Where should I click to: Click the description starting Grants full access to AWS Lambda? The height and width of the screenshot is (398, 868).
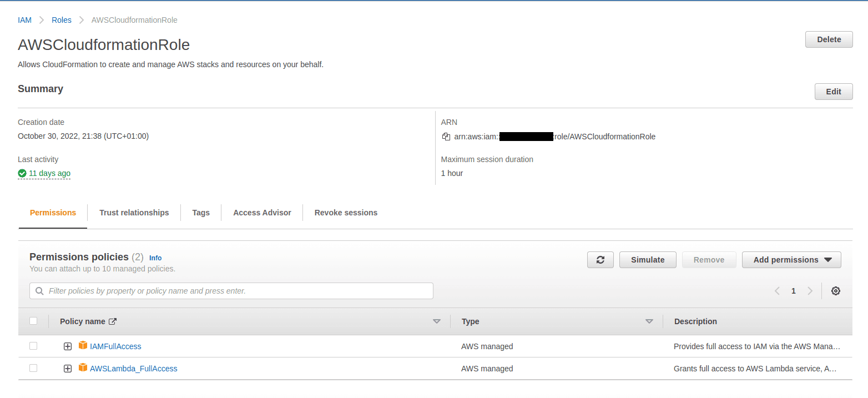click(755, 369)
